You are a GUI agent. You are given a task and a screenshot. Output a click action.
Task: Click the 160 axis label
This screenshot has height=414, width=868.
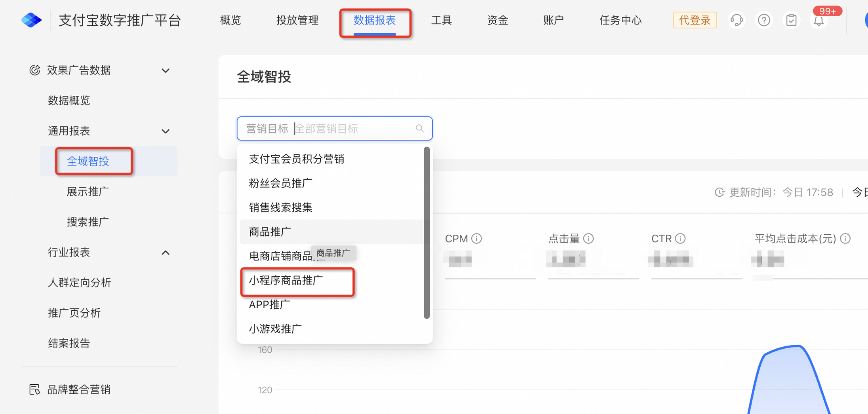click(265, 350)
